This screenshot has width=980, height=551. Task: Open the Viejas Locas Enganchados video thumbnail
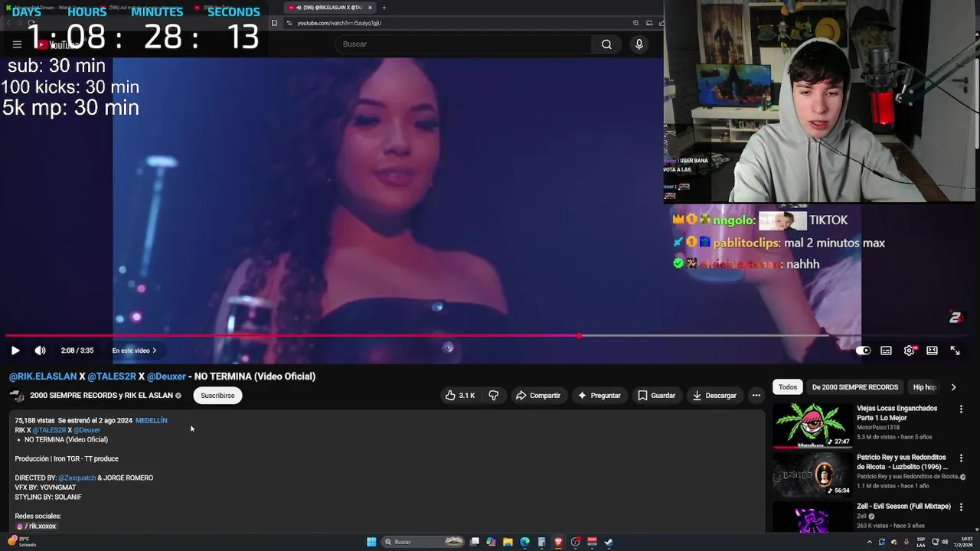coord(812,425)
